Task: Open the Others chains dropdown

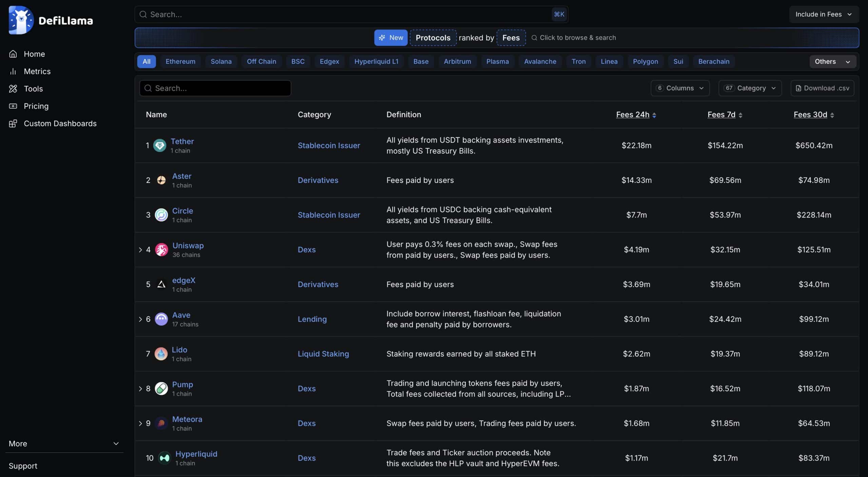Action: (x=833, y=61)
